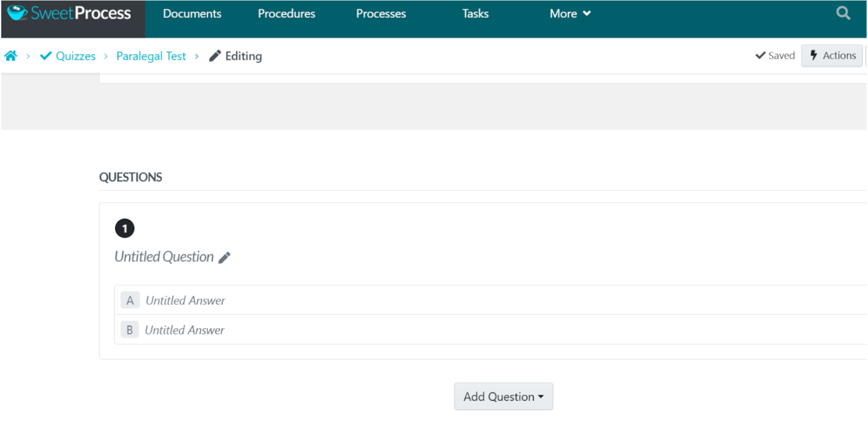Expand the More dropdown menu

(570, 14)
